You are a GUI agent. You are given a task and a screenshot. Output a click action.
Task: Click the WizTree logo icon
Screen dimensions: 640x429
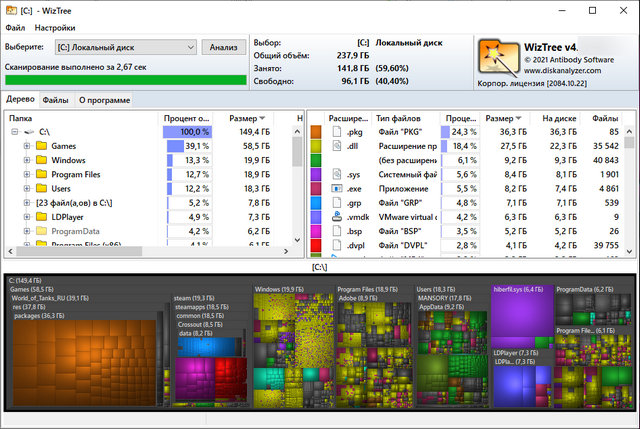point(497,55)
